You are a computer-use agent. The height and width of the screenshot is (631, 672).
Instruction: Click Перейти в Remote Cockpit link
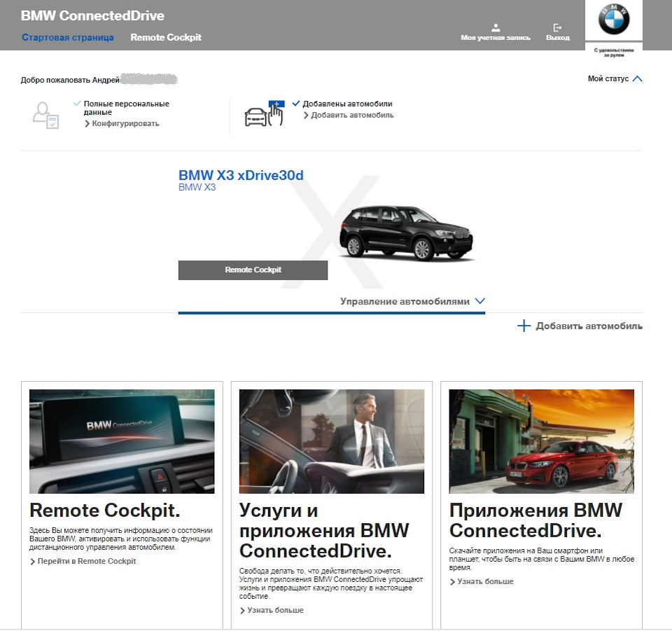[87, 561]
